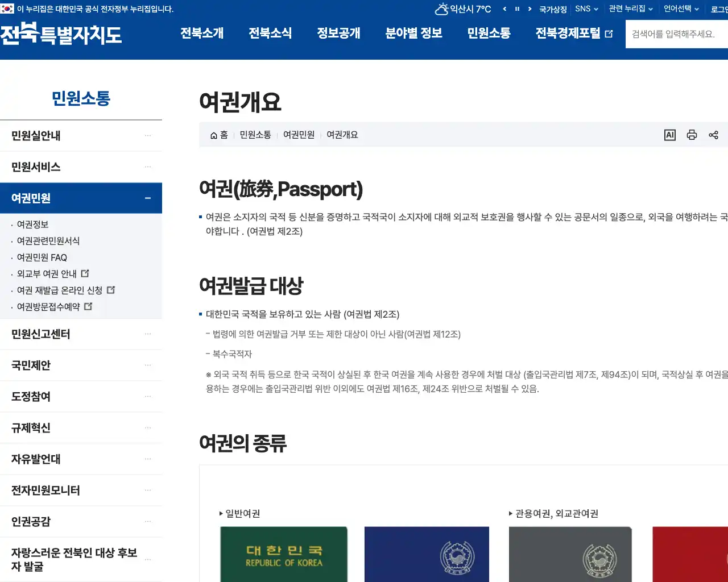Click inside the search input field

pyautogui.click(x=677, y=34)
